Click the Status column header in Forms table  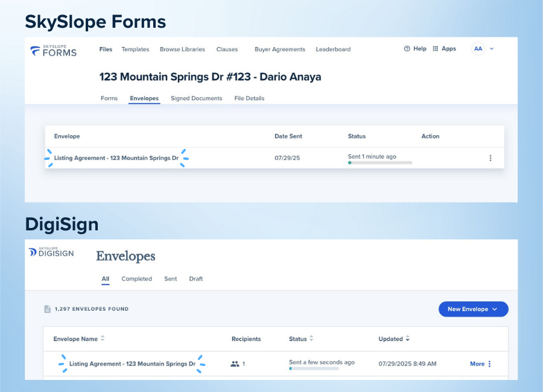(x=357, y=136)
